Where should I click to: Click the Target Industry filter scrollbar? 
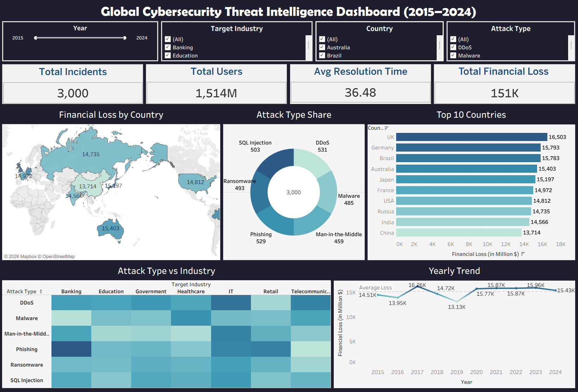coord(309,48)
